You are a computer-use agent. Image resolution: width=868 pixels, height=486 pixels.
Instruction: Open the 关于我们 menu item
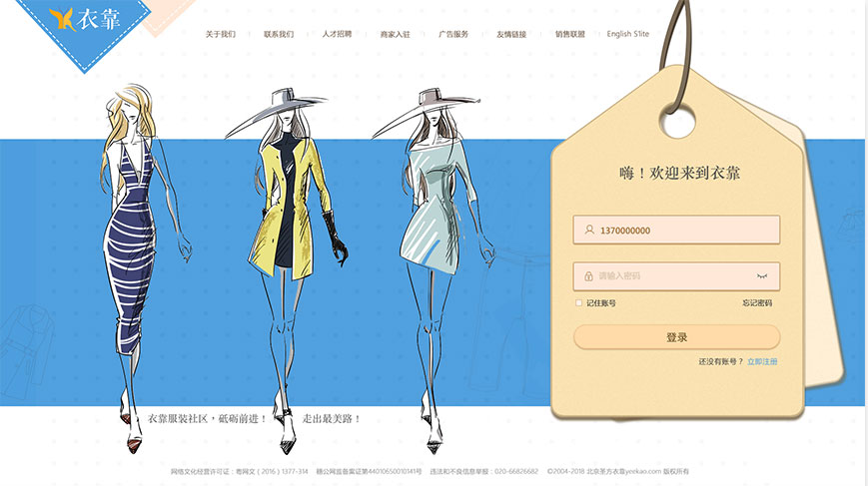[221, 34]
